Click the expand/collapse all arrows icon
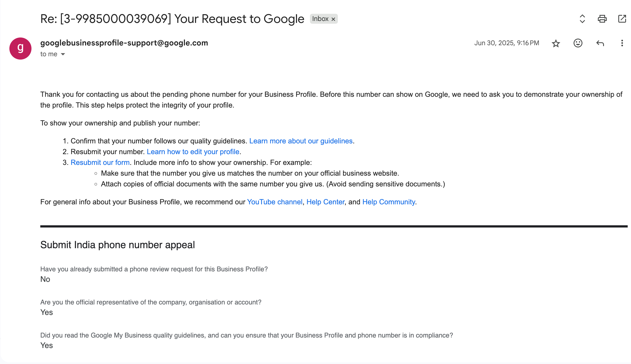 [x=582, y=19]
